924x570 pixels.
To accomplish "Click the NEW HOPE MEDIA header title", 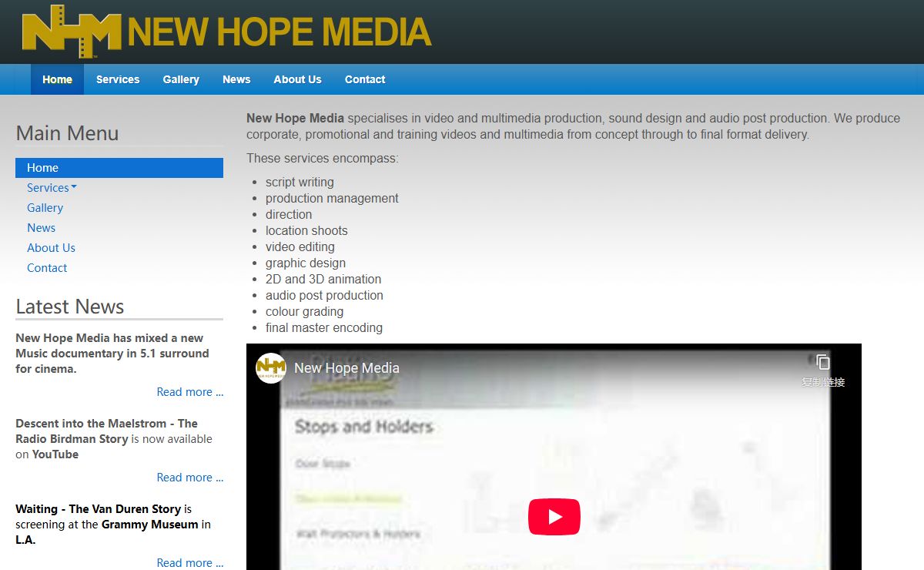I will 279,32.
